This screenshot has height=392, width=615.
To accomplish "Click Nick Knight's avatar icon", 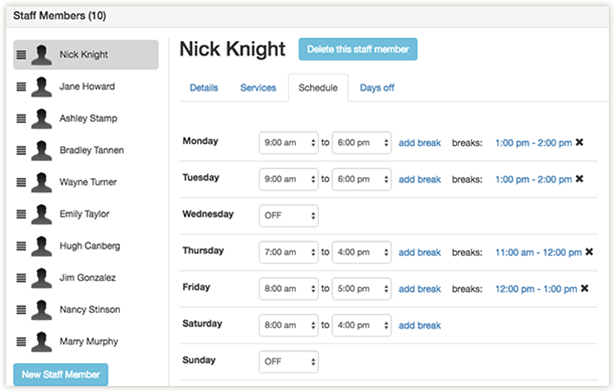I will [x=41, y=55].
